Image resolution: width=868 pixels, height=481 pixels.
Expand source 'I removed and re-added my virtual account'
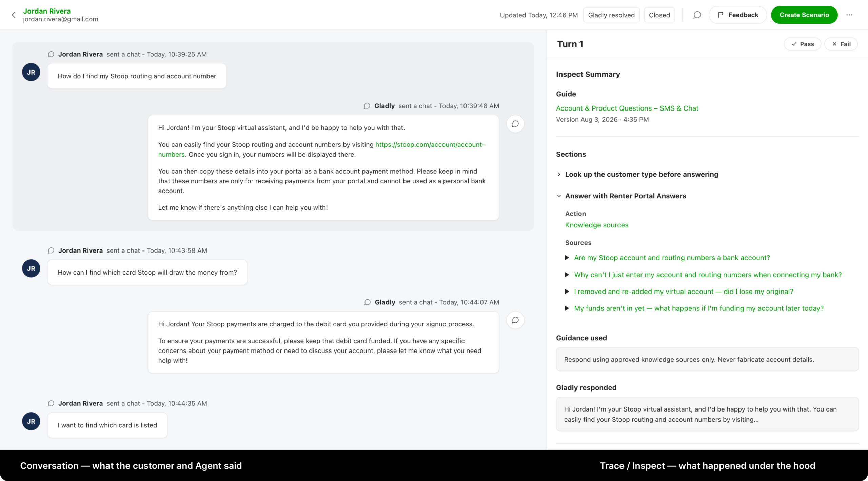point(567,292)
